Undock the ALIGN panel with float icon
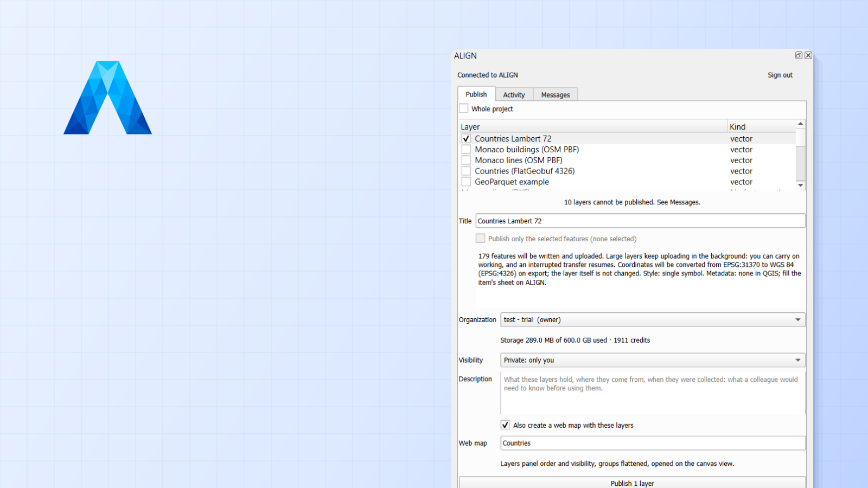 (799, 55)
